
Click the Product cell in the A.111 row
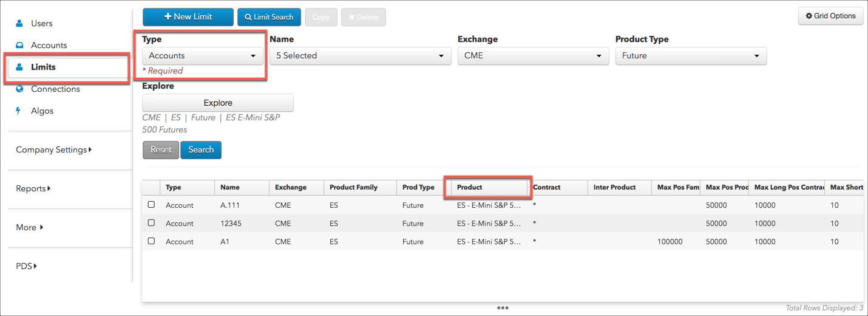pyautogui.click(x=489, y=205)
